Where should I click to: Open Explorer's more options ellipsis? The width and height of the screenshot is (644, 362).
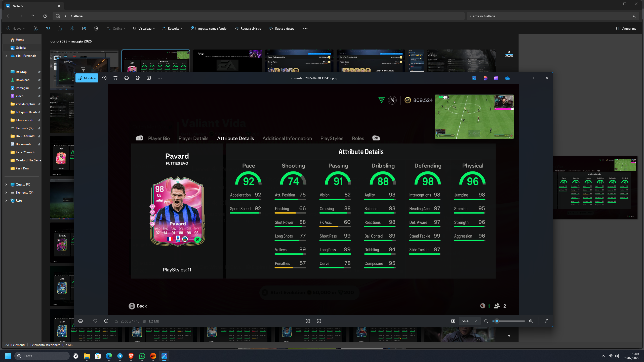coord(305,29)
